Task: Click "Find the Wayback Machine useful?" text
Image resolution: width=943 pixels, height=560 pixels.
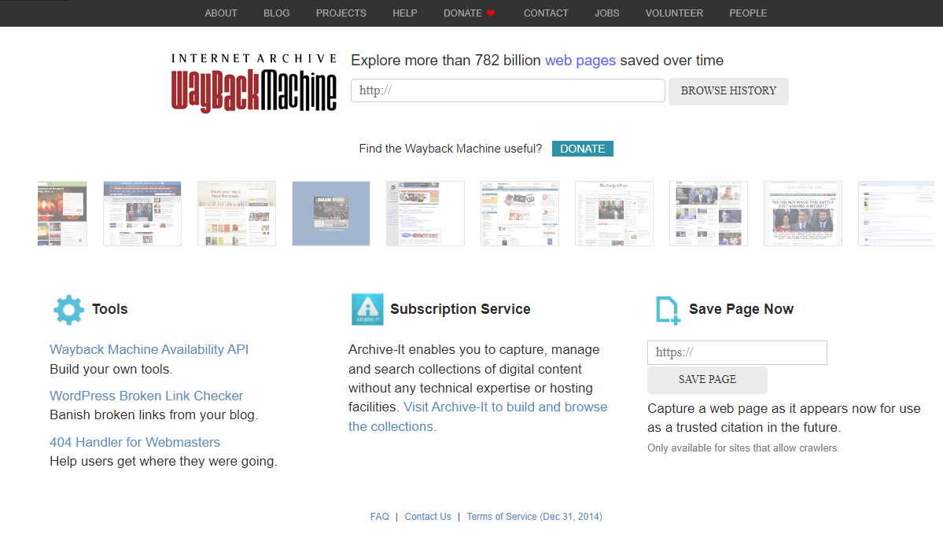Action: [451, 149]
